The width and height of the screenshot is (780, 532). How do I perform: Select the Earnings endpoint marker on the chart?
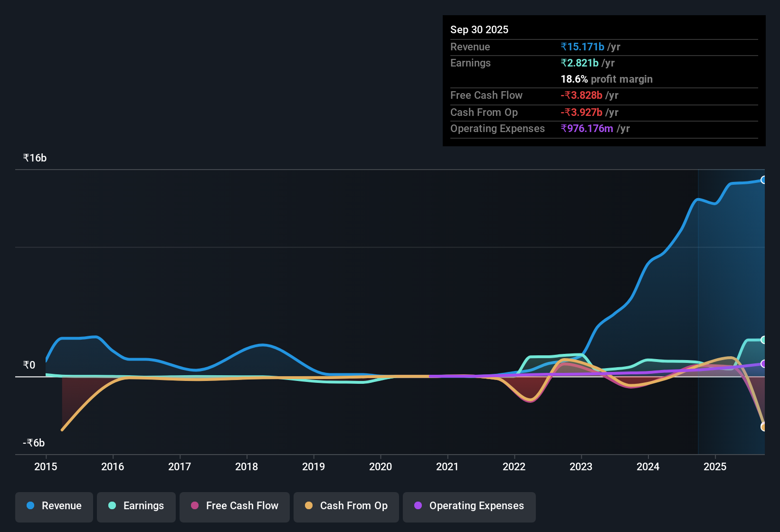pyautogui.click(x=764, y=340)
